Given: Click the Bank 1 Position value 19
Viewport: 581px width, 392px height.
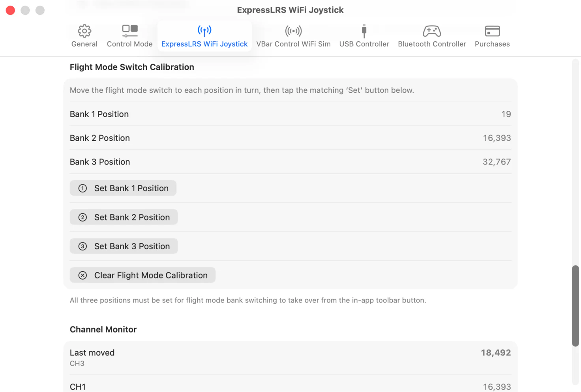Looking at the screenshot, I should [506, 114].
